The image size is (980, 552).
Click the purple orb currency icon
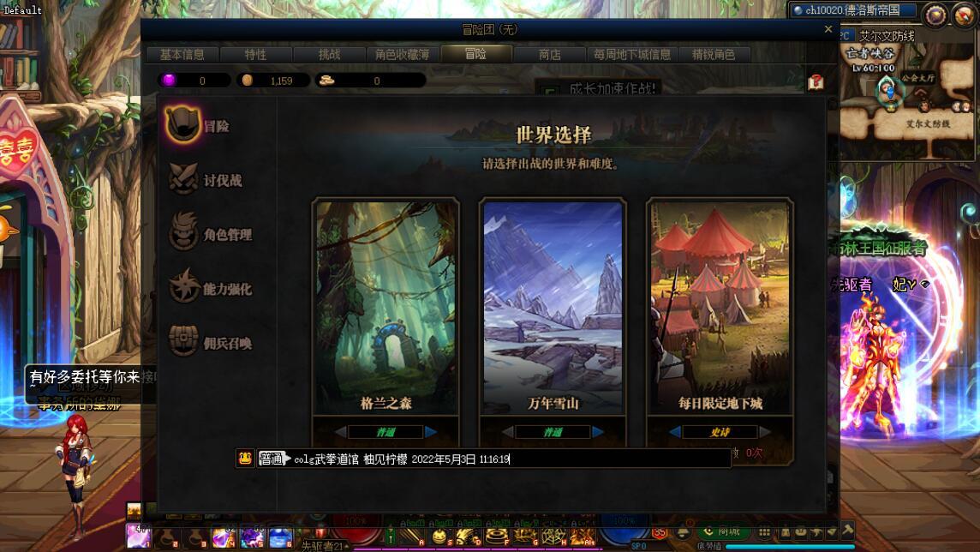click(x=169, y=80)
